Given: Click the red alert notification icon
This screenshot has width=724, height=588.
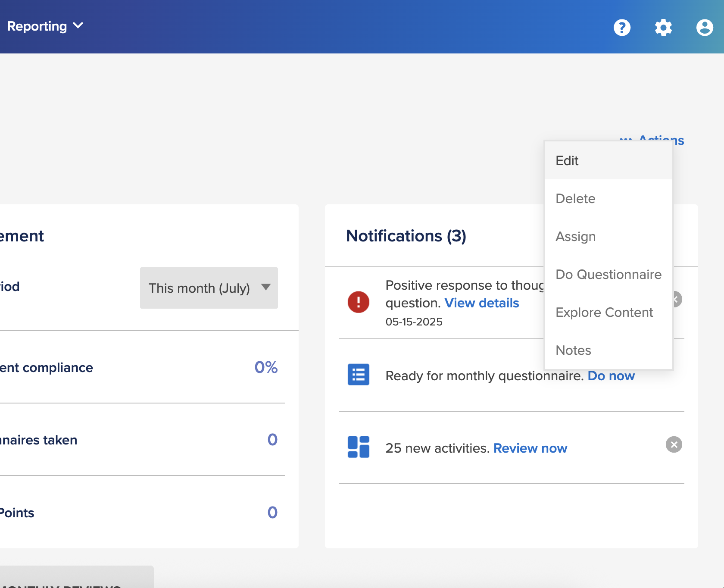Looking at the screenshot, I should point(359,302).
